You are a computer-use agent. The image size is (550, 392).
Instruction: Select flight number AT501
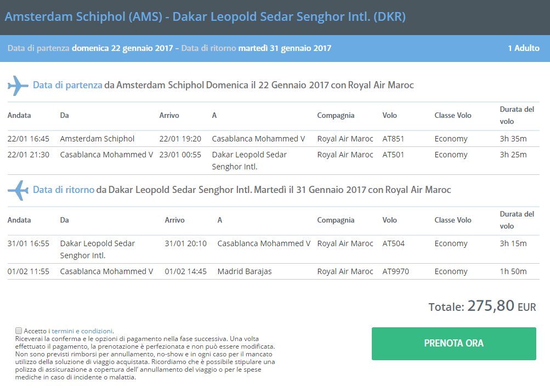(x=393, y=155)
